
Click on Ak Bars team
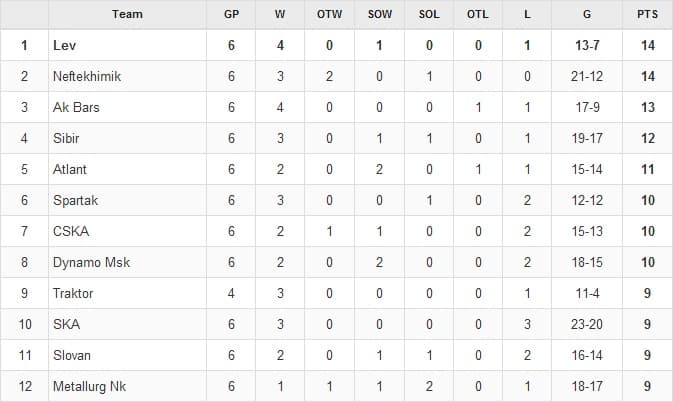[x=76, y=107]
